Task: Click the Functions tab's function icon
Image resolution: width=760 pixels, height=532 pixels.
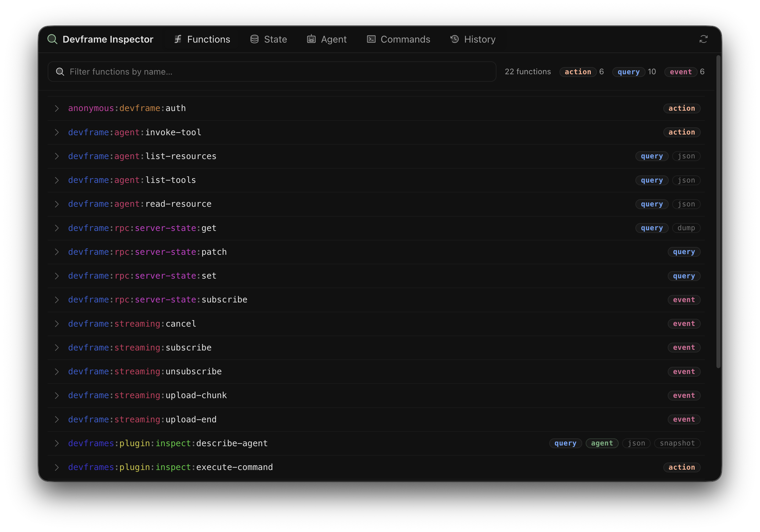Action: (x=178, y=39)
